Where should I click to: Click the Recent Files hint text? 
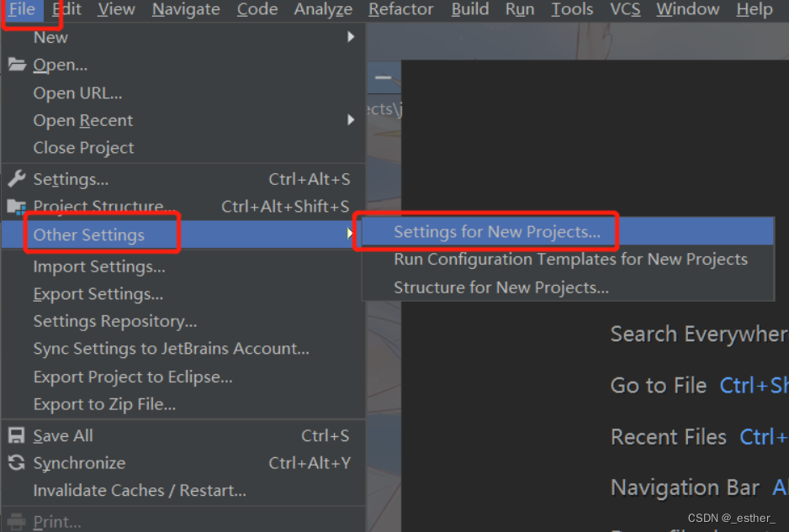[668, 437]
